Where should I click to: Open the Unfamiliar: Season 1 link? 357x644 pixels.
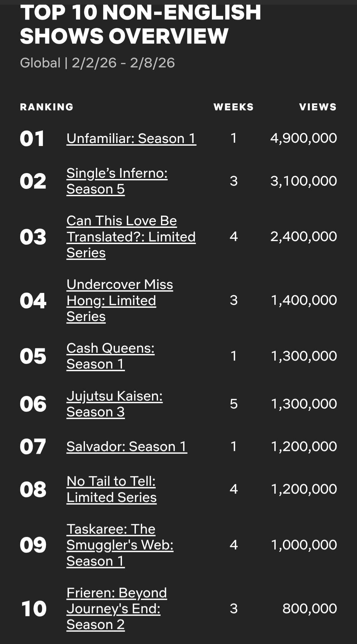131,138
